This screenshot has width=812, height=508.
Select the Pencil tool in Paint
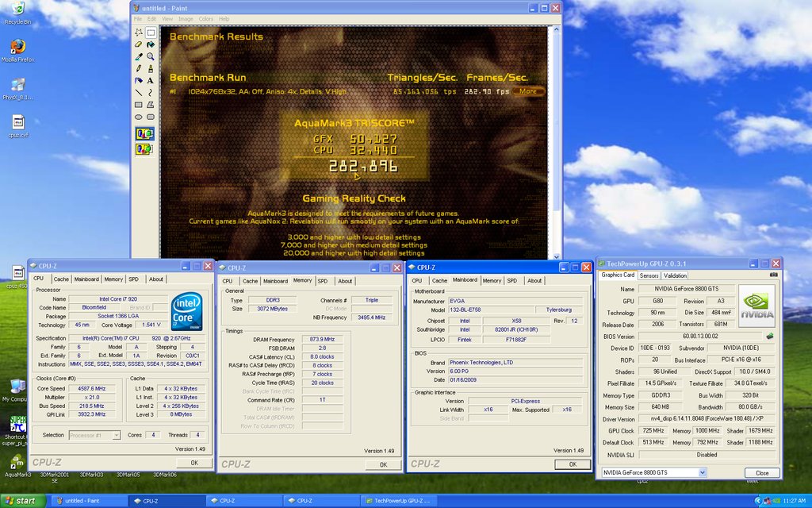point(139,68)
